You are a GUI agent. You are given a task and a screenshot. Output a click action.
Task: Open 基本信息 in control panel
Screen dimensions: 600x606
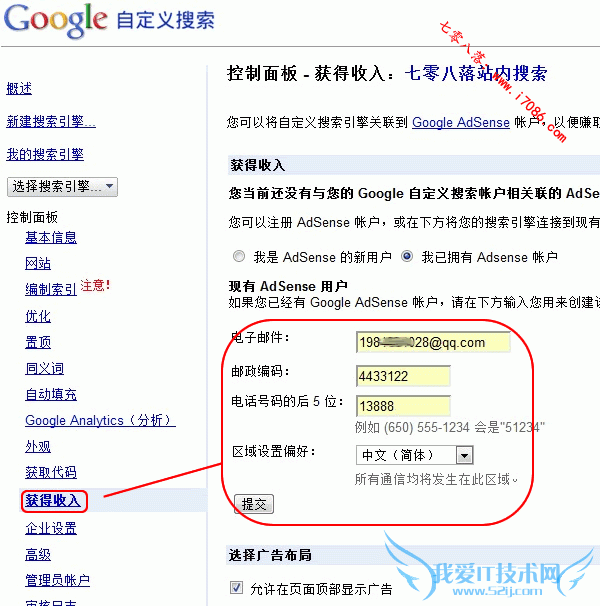point(51,237)
